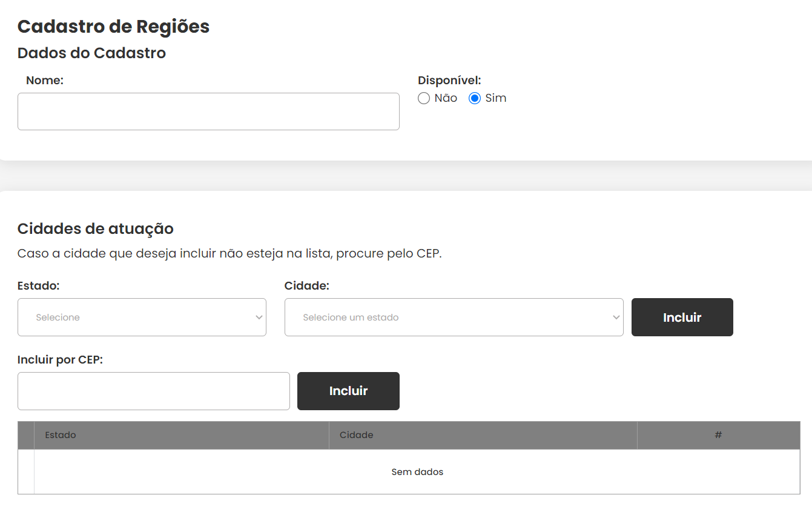This screenshot has height=512, width=812.
Task: Click the Cidade column header in the table
Action: coord(483,435)
